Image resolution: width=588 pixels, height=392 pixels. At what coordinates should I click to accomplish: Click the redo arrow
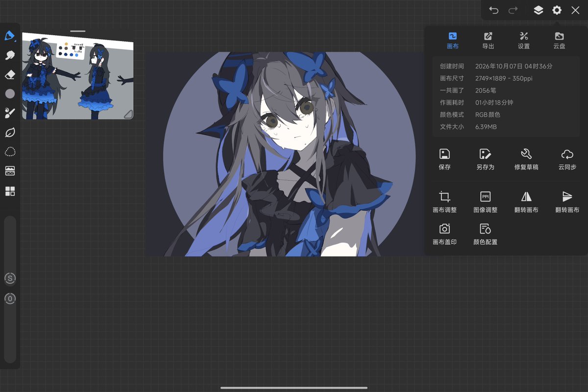click(513, 10)
